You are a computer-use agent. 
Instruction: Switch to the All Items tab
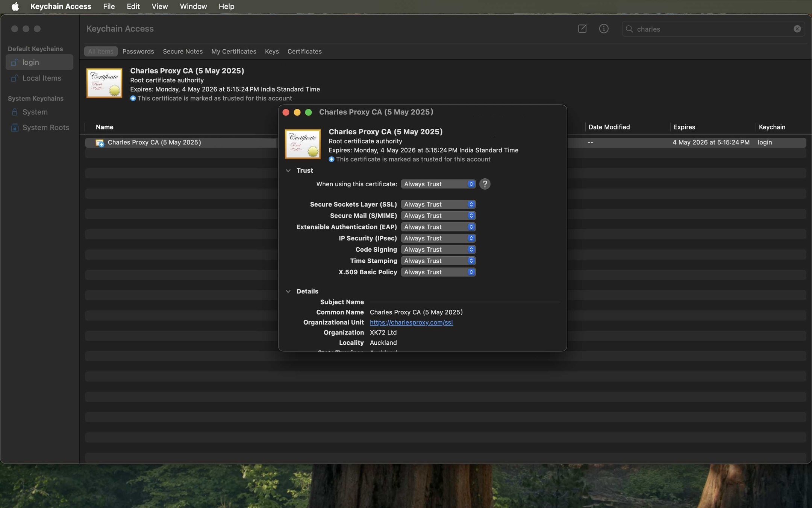click(x=100, y=52)
